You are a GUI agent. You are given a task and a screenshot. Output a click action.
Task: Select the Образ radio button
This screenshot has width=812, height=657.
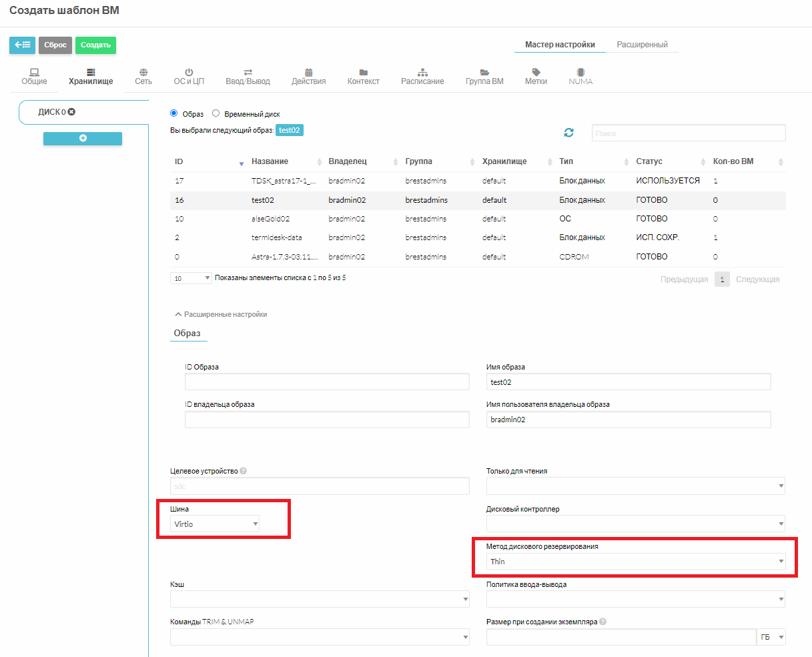coord(174,113)
